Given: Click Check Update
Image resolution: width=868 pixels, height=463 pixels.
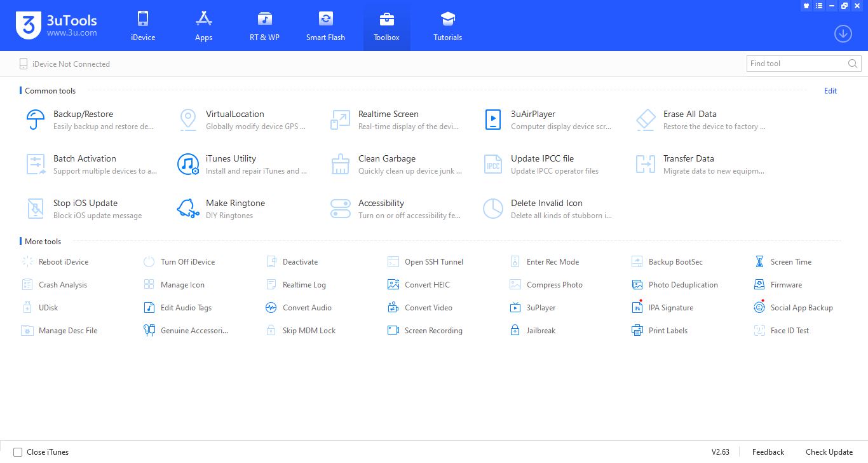Looking at the screenshot, I should [829, 452].
